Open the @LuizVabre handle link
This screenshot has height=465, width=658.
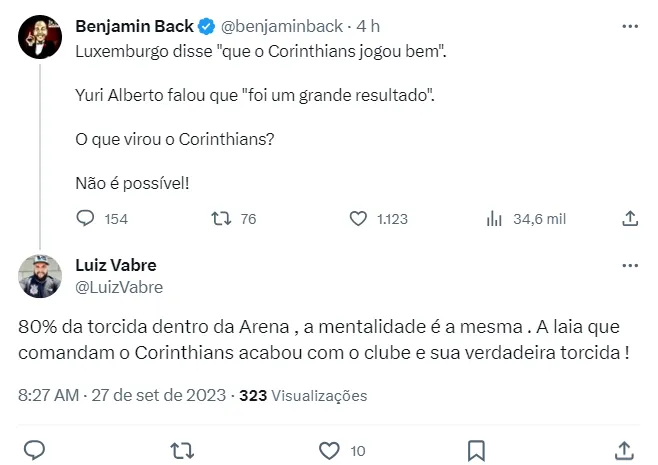point(119,287)
